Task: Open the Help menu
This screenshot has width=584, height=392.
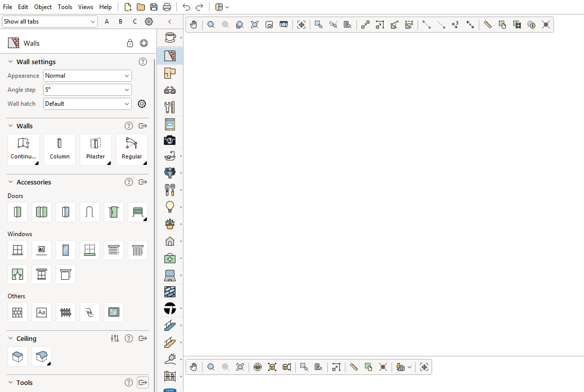Action: 105,7
